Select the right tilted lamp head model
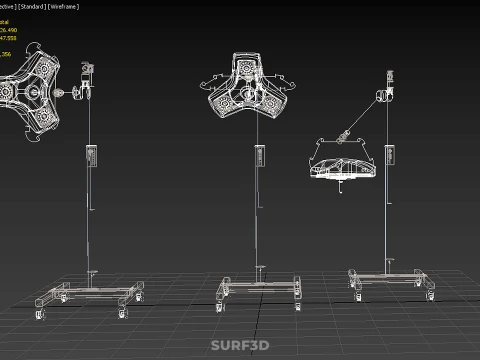This screenshot has width=480, height=360. (343, 165)
